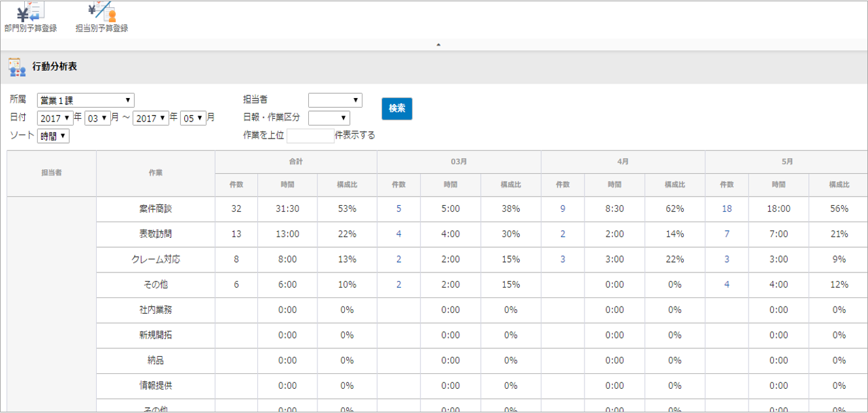The width and height of the screenshot is (868, 413).
Task: Click the 行動分析表 header icon
Action: pos(17,67)
